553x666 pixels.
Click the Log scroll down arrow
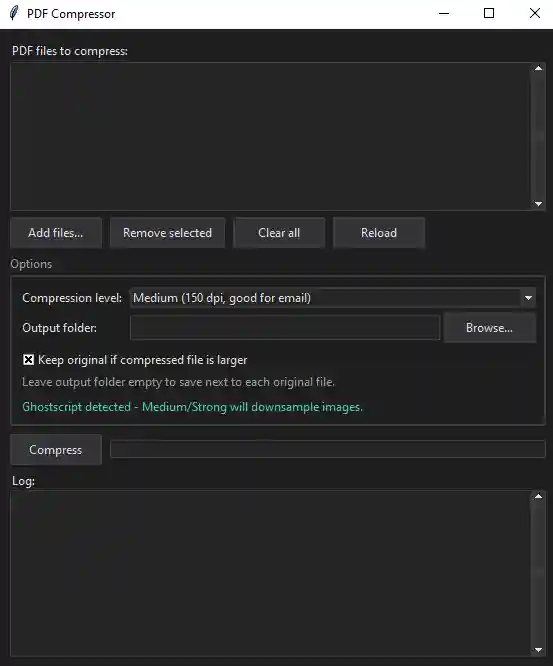(x=538, y=650)
